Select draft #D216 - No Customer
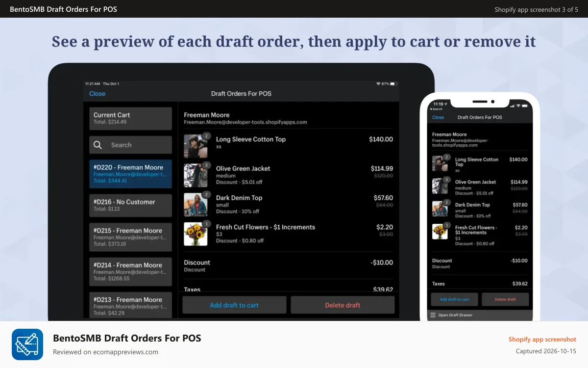The height and width of the screenshot is (368, 588). pos(130,205)
